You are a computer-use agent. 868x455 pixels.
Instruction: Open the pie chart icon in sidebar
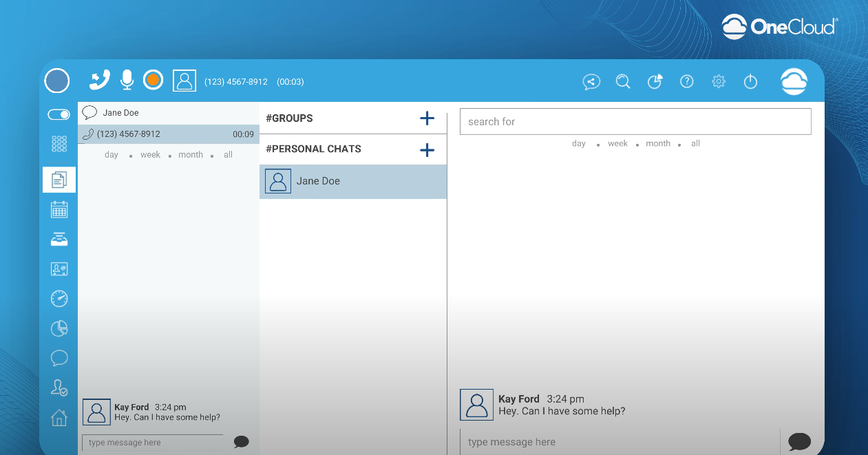(59, 328)
